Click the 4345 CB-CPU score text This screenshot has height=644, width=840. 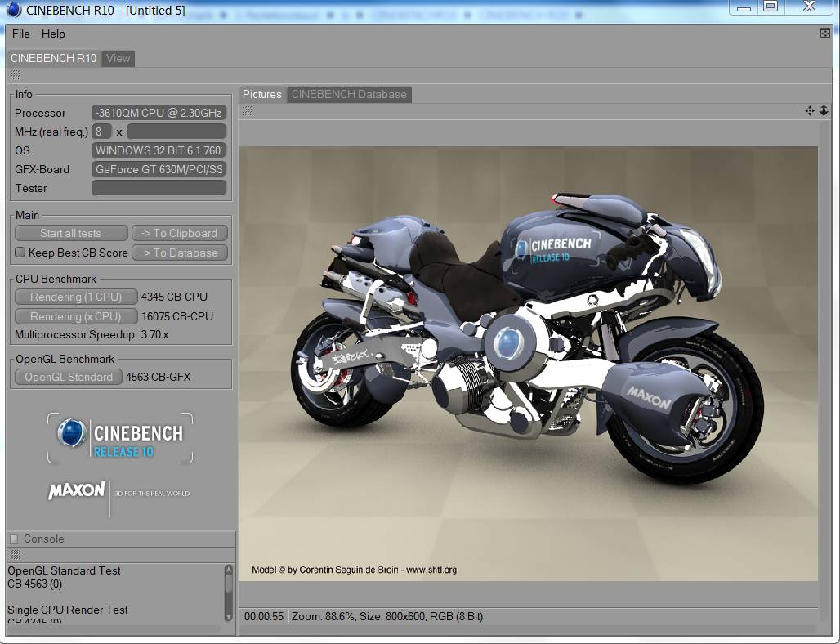[x=174, y=297]
